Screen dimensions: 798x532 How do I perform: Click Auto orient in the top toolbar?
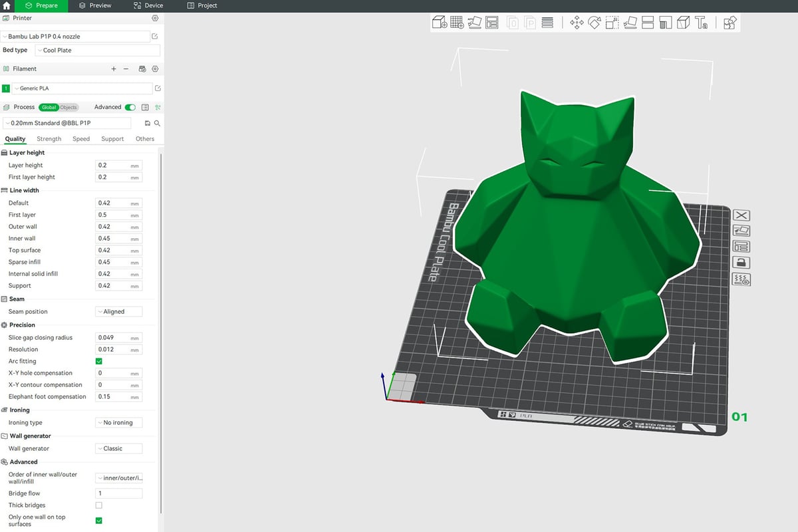click(474, 23)
